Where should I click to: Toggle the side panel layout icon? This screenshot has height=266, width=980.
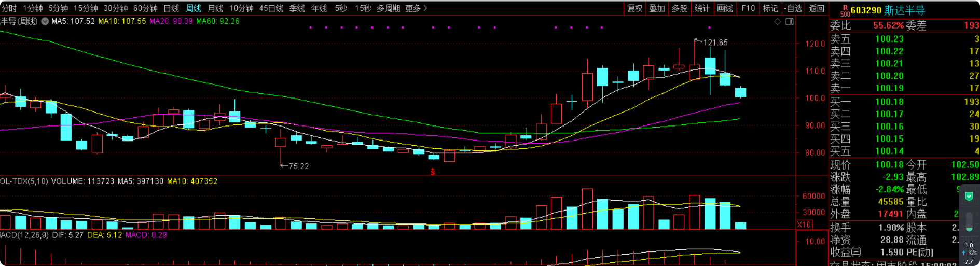(x=790, y=21)
